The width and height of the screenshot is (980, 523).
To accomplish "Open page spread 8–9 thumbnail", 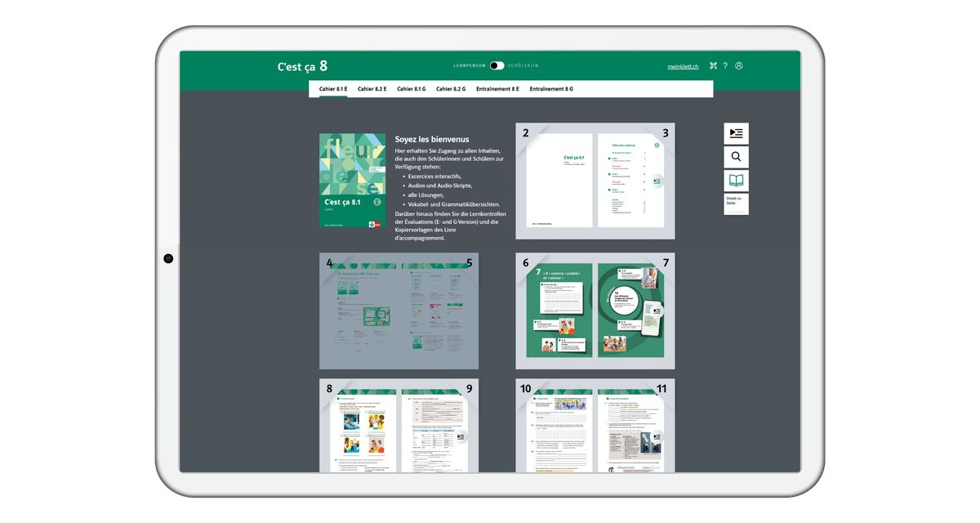I will click(399, 426).
